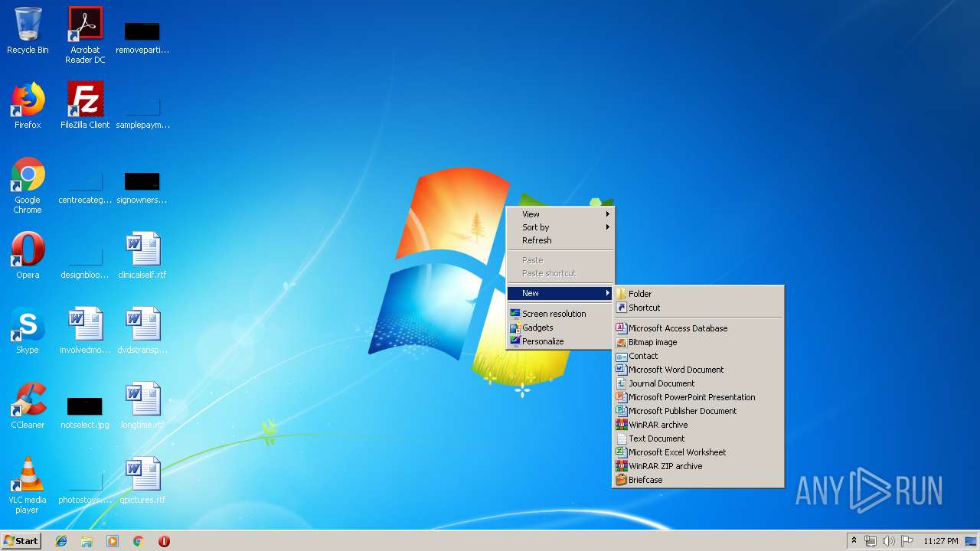
Task: Open Windows Media Player taskbar icon
Action: click(x=113, y=541)
